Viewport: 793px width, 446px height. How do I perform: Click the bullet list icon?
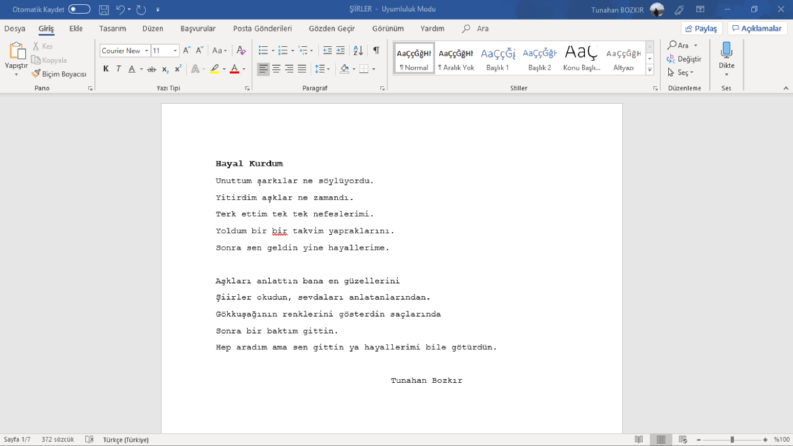click(x=263, y=50)
